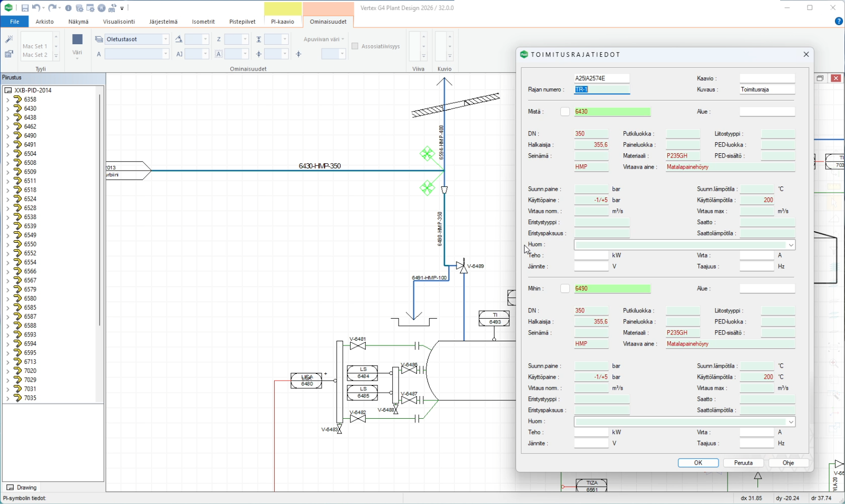
Task: Switch to the PI-kaavio tab
Action: coord(283,22)
